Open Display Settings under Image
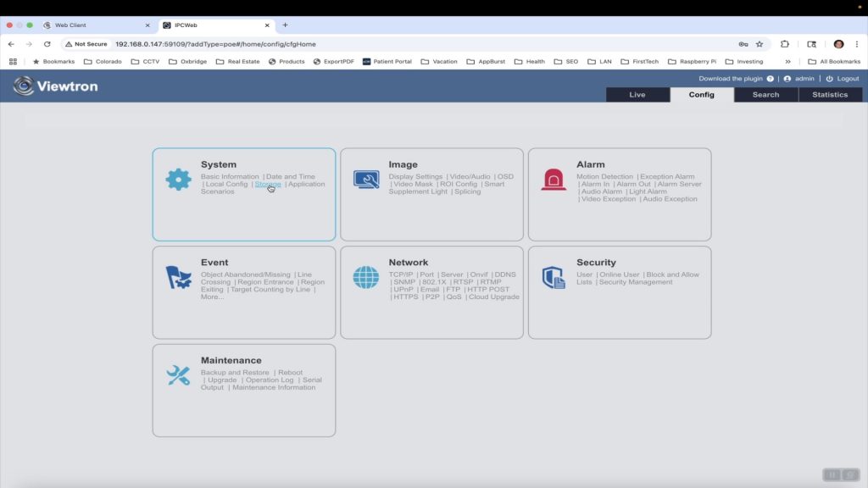This screenshot has height=488, width=868. [x=415, y=176]
